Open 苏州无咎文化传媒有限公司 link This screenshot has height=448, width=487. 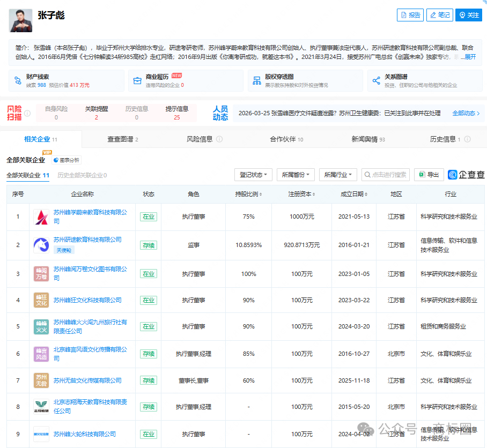point(87,380)
